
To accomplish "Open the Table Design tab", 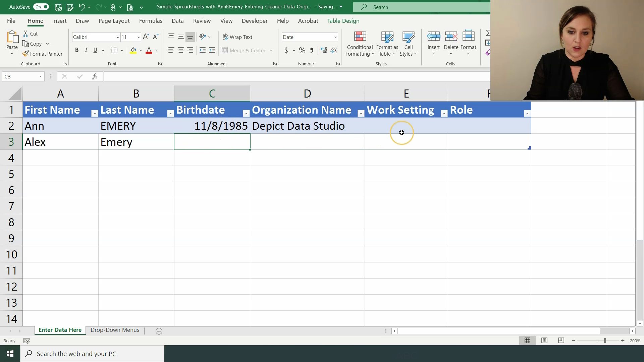I will (x=343, y=21).
